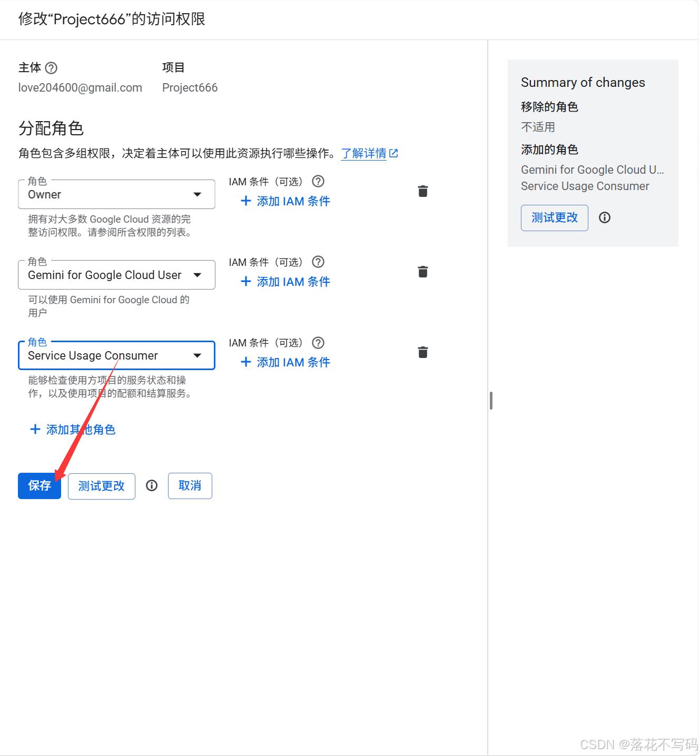Open the Service Usage Consumer role dropdown
Image resolution: width=700 pixels, height=756 pixels.
[x=116, y=355]
